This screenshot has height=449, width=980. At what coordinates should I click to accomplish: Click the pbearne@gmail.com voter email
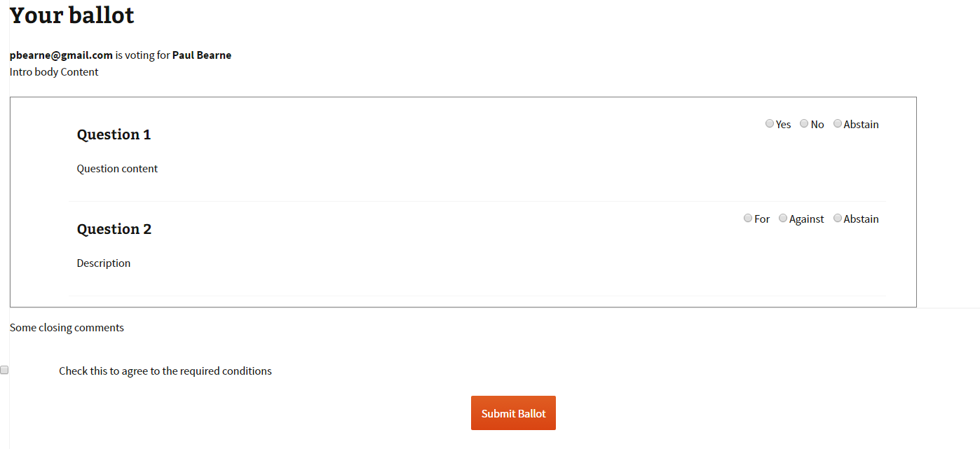(x=61, y=55)
